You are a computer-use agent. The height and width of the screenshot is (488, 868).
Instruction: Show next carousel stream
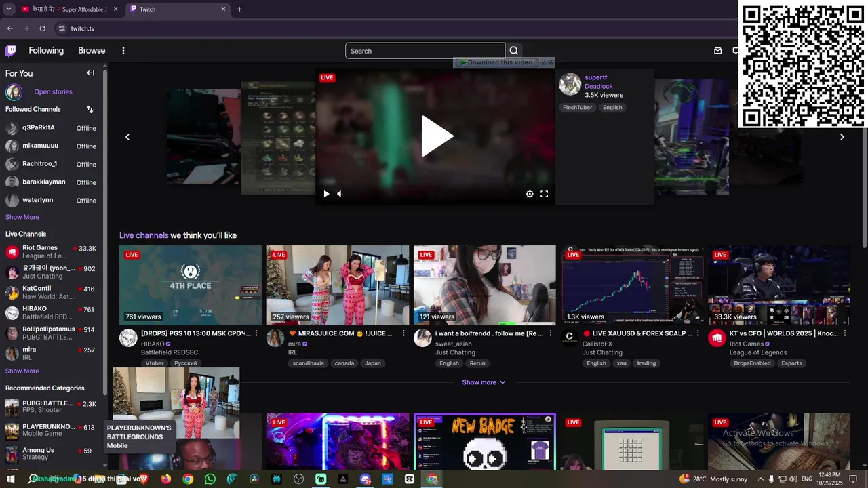pos(842,137)
